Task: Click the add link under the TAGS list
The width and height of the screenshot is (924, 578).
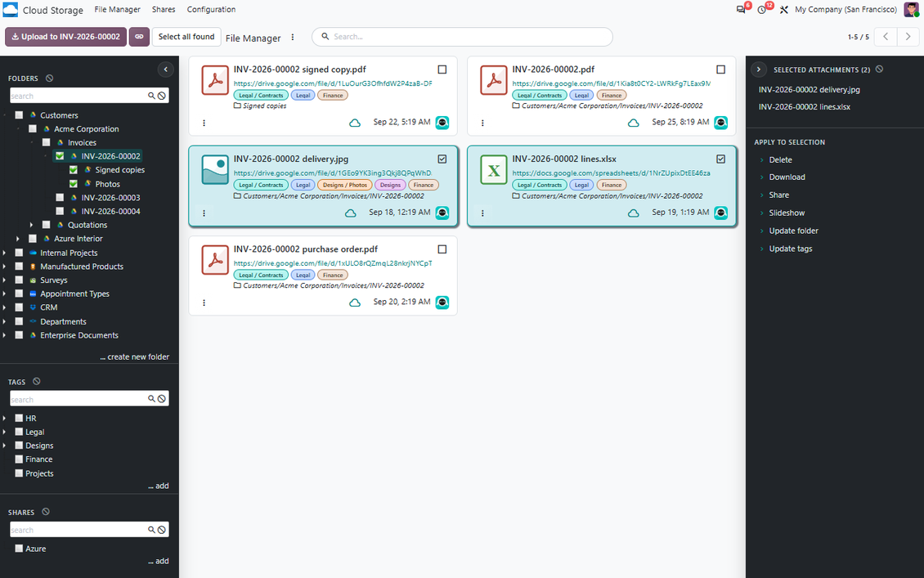Action: [x=158, y=486]
